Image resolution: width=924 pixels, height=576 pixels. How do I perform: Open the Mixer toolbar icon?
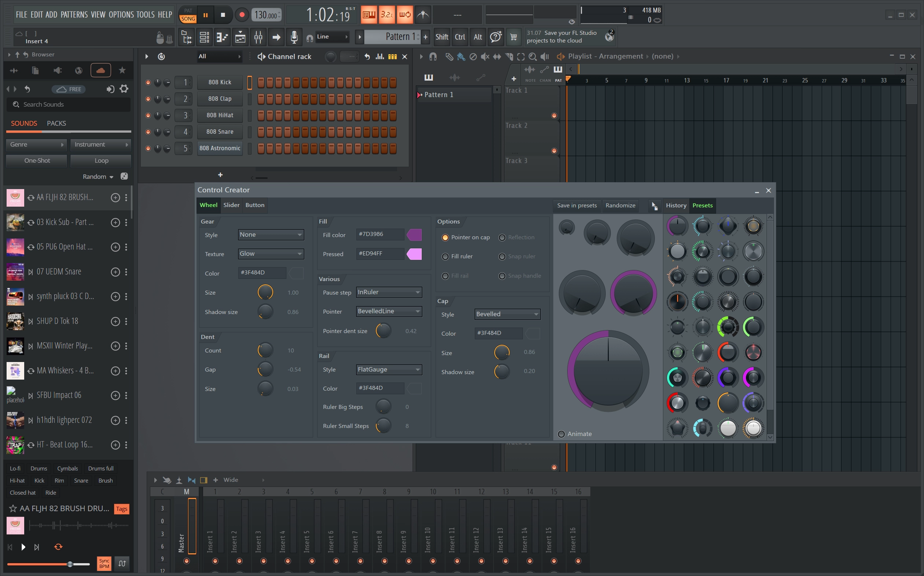[258, 37]
